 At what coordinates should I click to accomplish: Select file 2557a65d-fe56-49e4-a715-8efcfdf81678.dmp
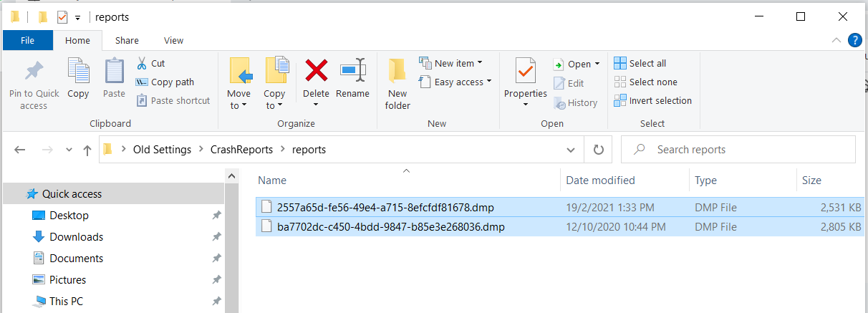tap(385, 208)
